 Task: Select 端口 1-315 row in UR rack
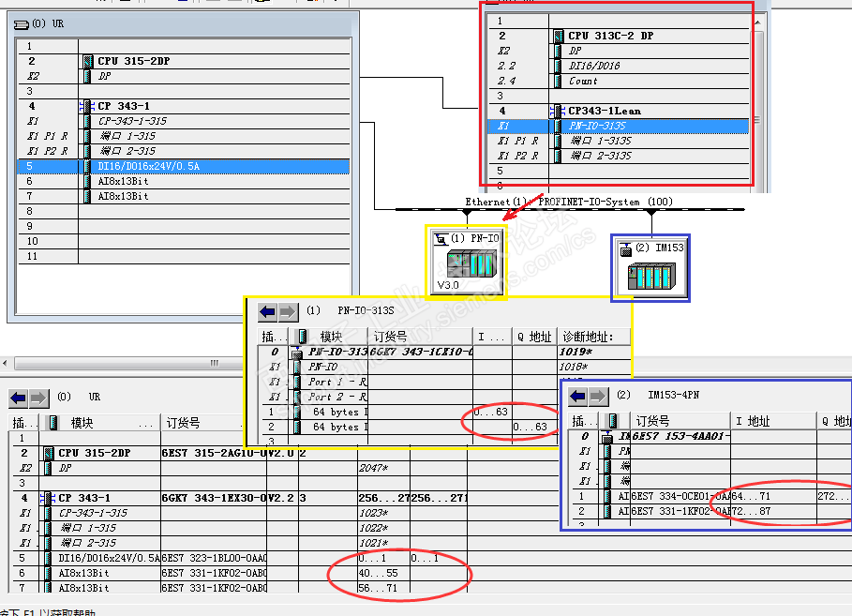point(184,136)
